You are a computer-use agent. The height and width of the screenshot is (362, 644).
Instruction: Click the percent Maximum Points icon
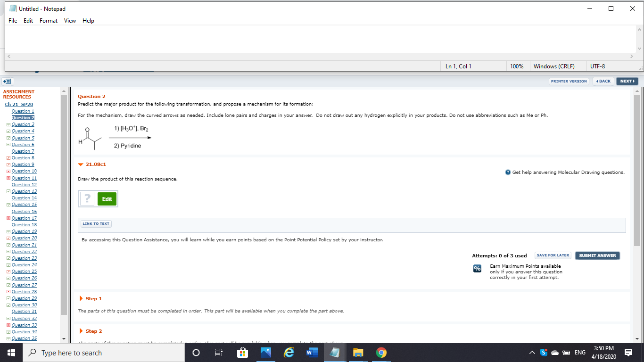click(477, 268)
